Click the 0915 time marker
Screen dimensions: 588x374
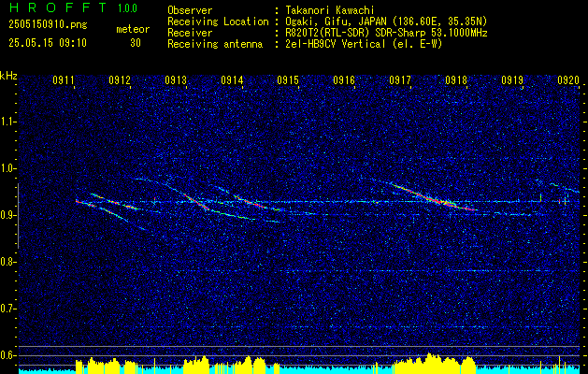pyautogui.click(x=288, y=79)
